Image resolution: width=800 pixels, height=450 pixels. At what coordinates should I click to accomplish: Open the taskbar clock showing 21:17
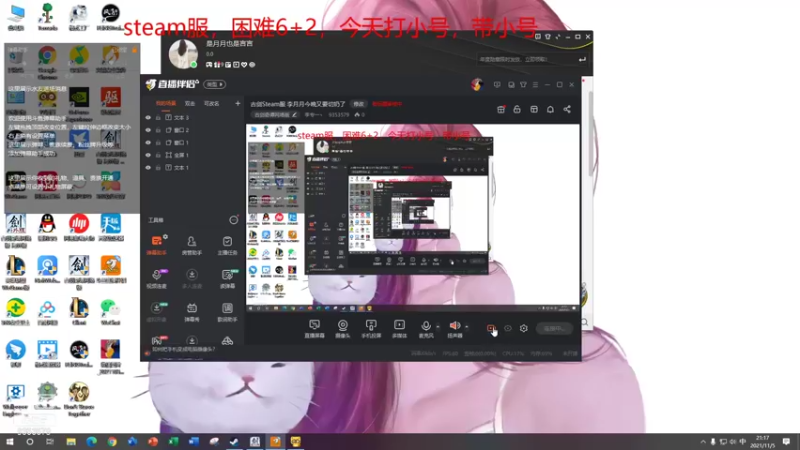[762, 442]
